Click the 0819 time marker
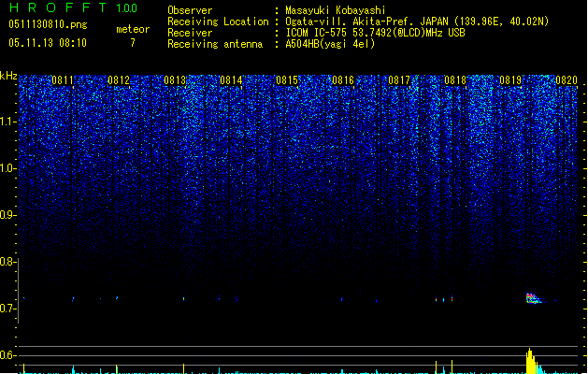The image size is (588, 374). (x=510, y=80)
